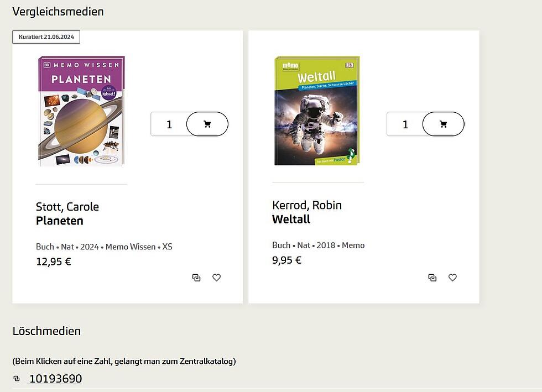Screen dimensions: 542x392
Task: Click the Löschmedien section heading
Action: 46,331
